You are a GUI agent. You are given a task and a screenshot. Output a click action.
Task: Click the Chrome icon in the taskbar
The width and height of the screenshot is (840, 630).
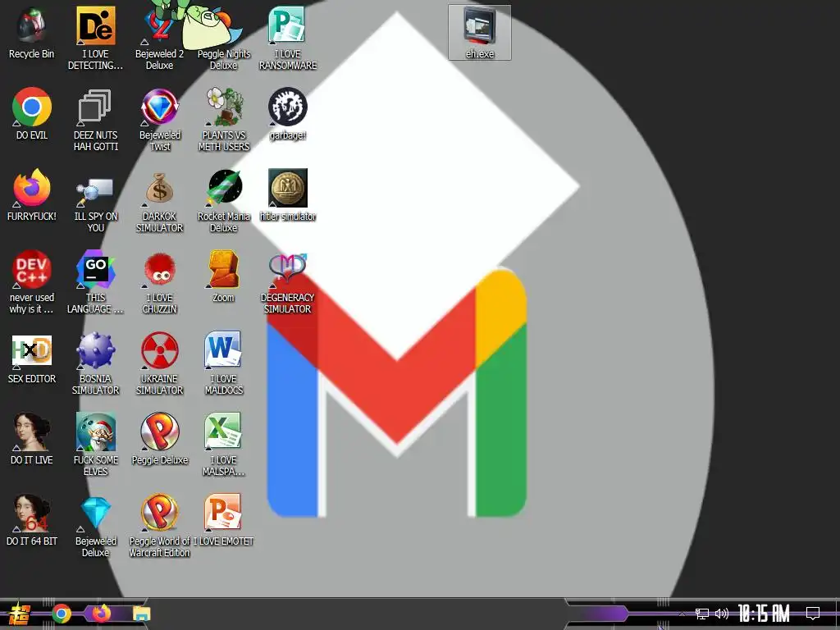click(62, 614)
